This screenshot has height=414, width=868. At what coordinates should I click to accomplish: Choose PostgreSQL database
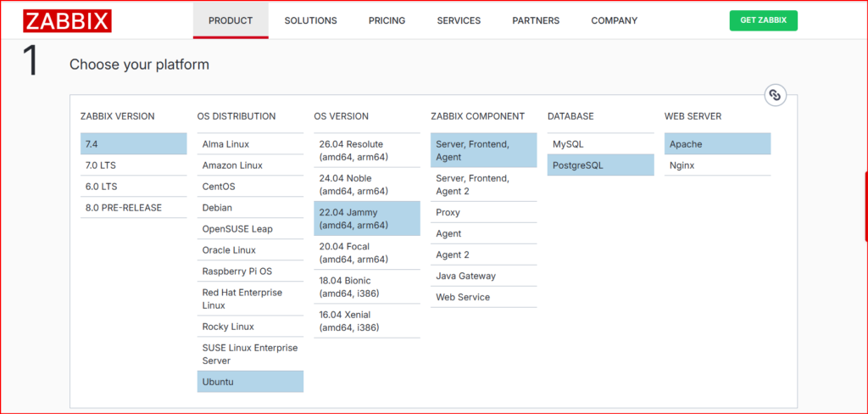(601, 165)
